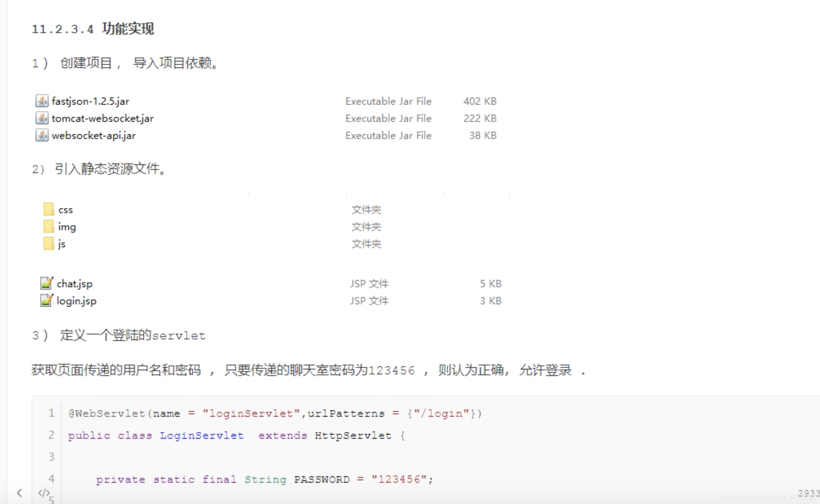Select the js folder icon
Image resolution: width=820 pixels, height=504 pixels.
point(49,244)
